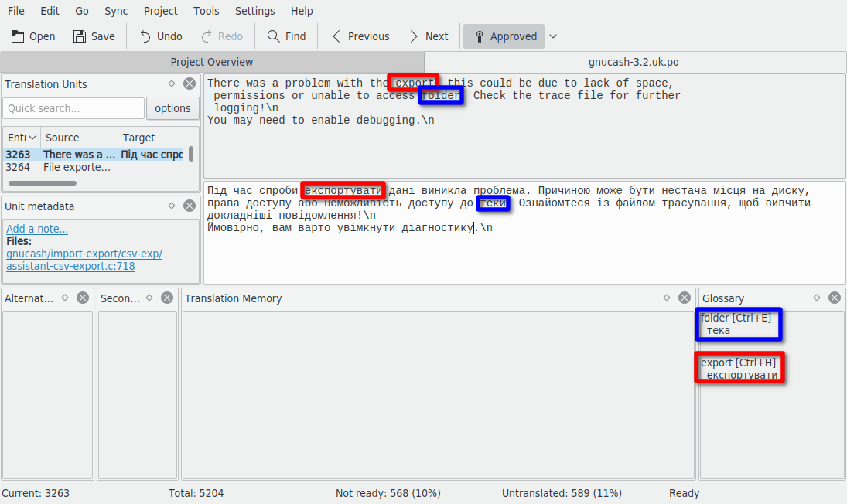This screenshot has height=504, width=847.
Task: Click the Add a note link
Action: pos(37,229)
